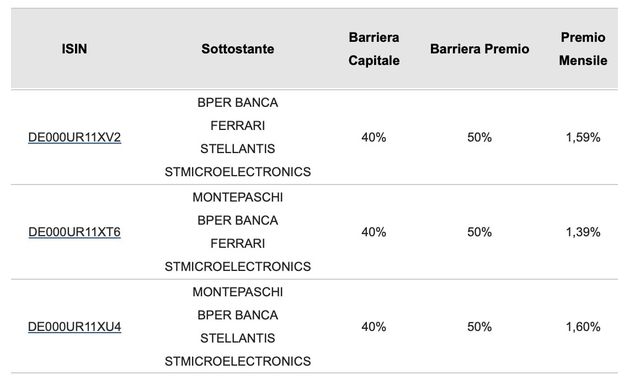Click 50% premium barrier in second row
640x380 pixels.
480,232
